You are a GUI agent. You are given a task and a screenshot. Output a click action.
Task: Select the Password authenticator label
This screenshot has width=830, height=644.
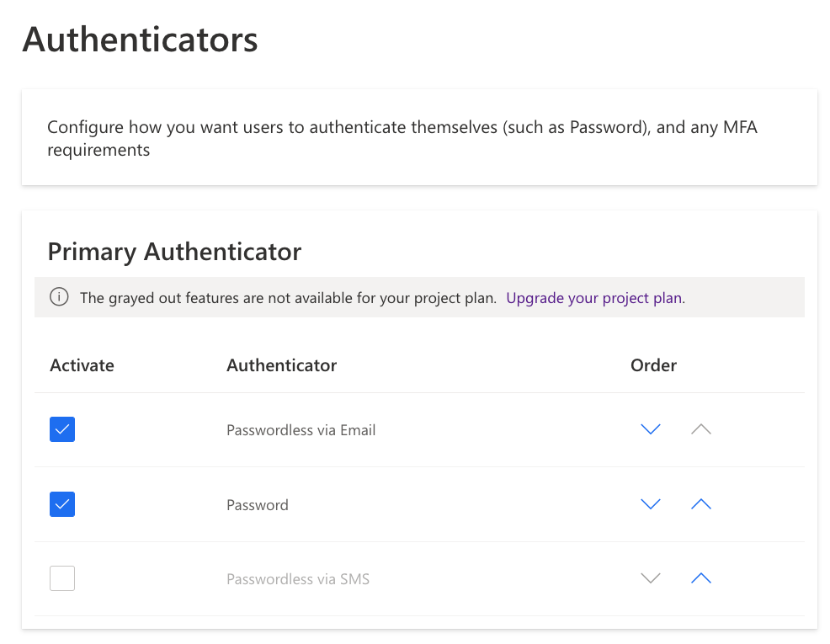point(257,504)
